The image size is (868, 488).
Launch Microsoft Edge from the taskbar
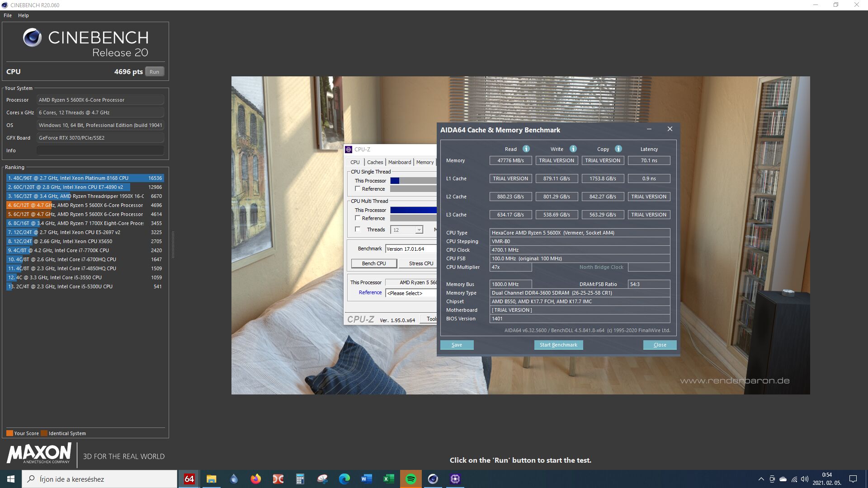[344, 479]
